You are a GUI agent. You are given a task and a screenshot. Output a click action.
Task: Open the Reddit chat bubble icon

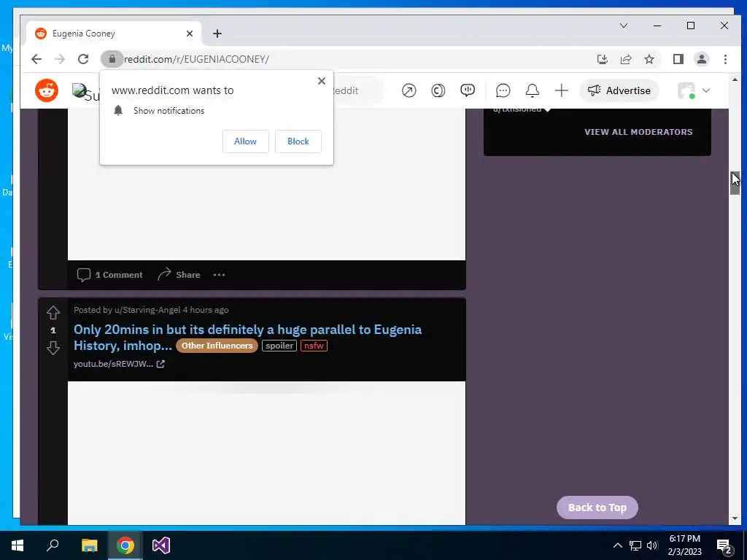point(503,90)
